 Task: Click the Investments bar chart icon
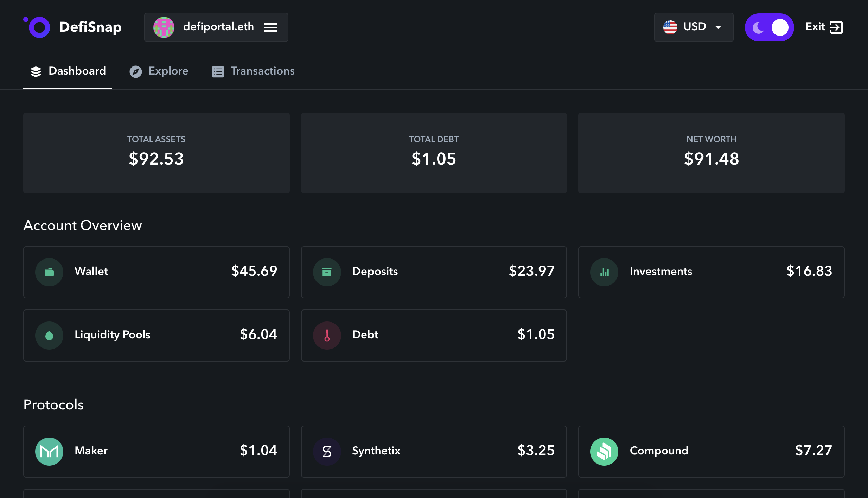pos(604,272)
